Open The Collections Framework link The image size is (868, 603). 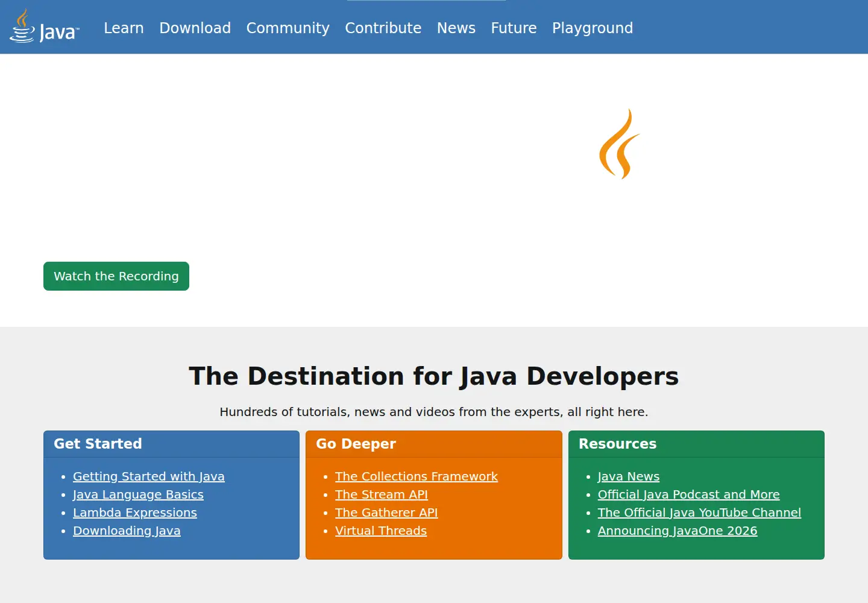pos(417,476)
